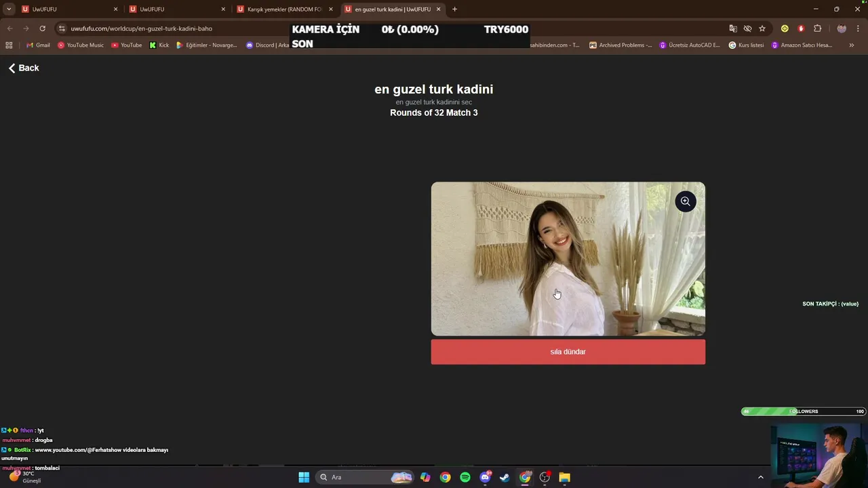Open the Kick bookmark
Image resolution: width=868 pixels, height=488 pixels.
click(159, 45)
